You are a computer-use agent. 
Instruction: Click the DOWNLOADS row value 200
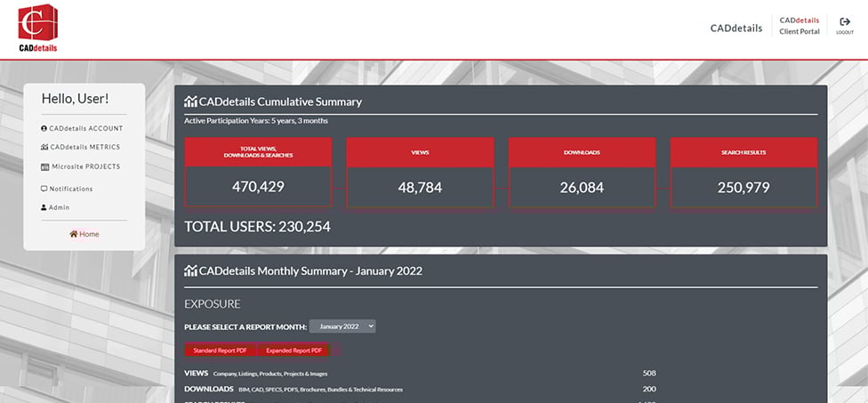[649, 389]
